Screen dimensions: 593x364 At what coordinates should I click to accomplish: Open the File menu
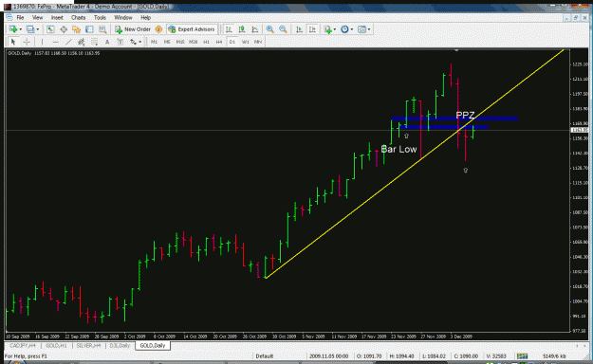pyautogui.click(x=20, y=18)
